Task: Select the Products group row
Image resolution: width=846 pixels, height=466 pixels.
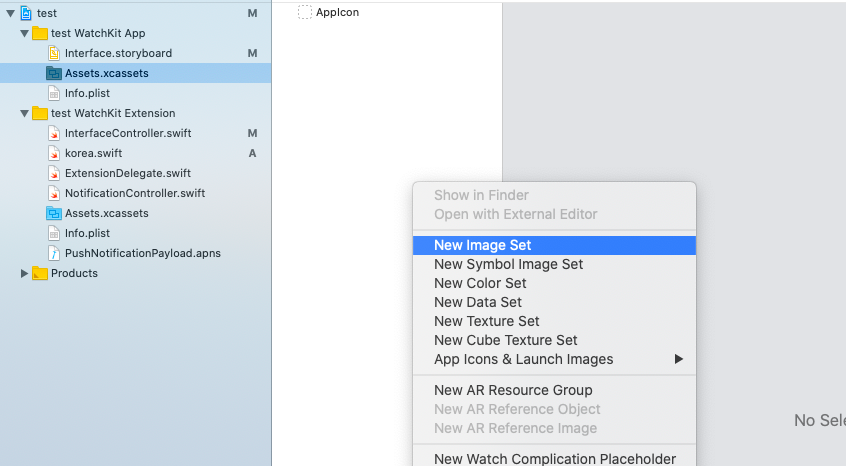Action: click(x=135, y=273)
